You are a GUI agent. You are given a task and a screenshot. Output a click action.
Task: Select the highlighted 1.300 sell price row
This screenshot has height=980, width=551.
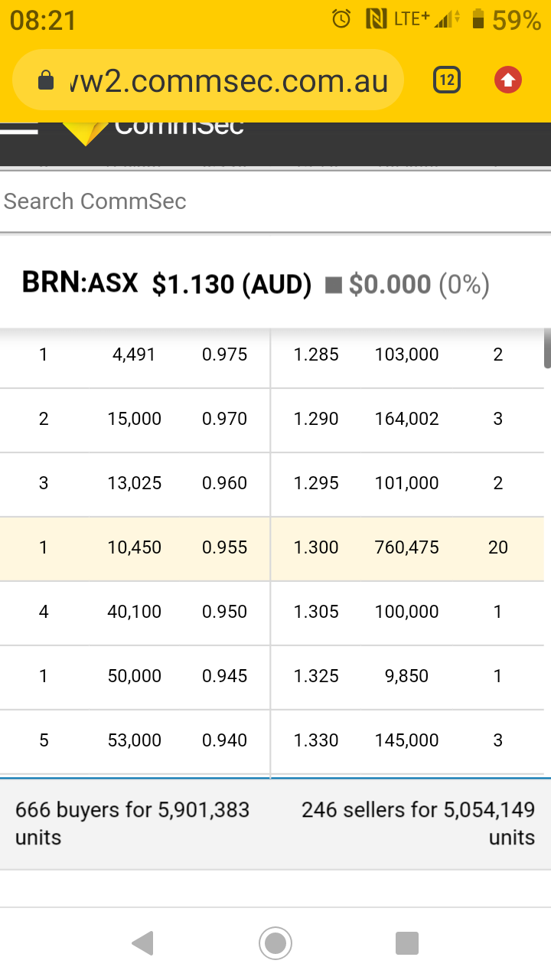click(316, 547)
